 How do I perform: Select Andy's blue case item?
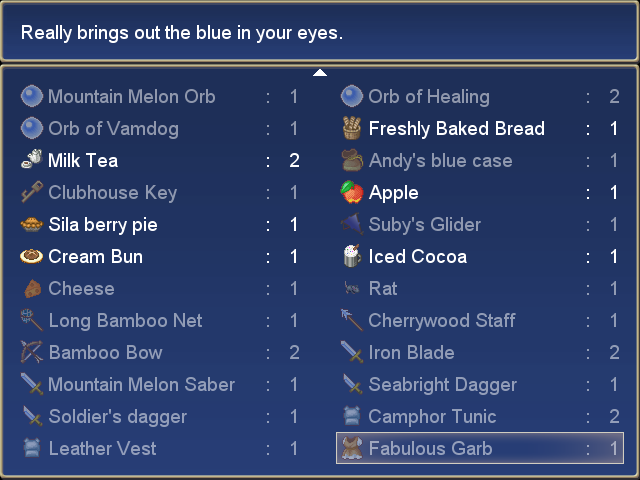480,160
